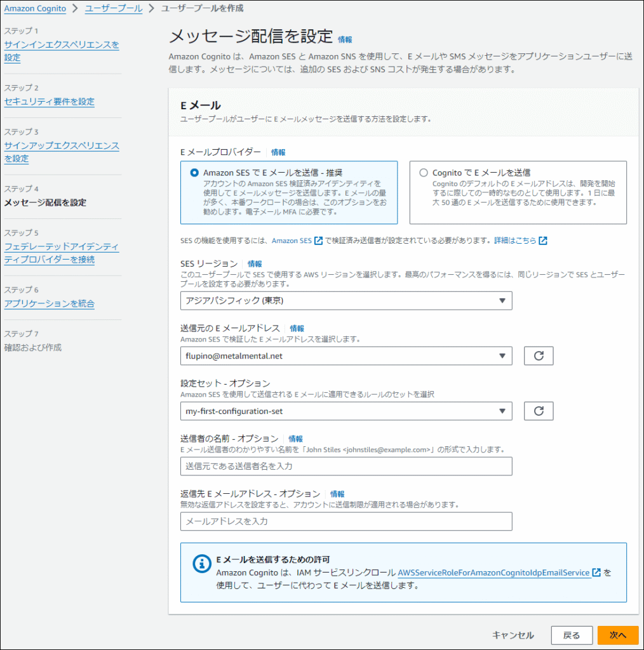Click the sender name input field

pos(346,467)
